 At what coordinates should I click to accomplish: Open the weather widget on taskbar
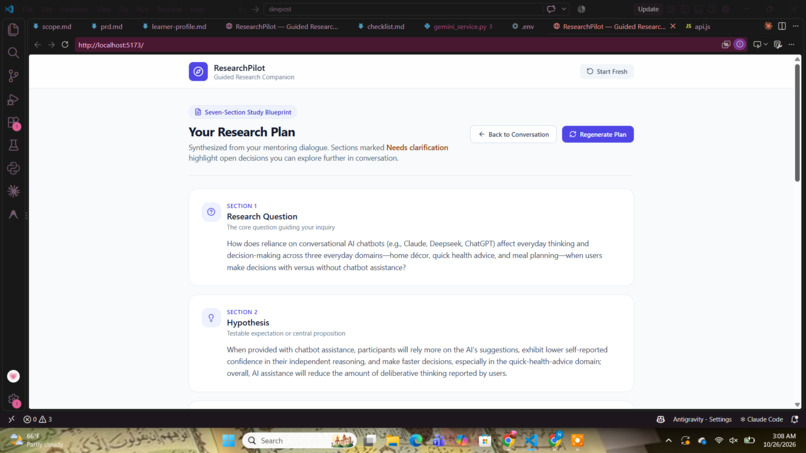coord(36,440)
